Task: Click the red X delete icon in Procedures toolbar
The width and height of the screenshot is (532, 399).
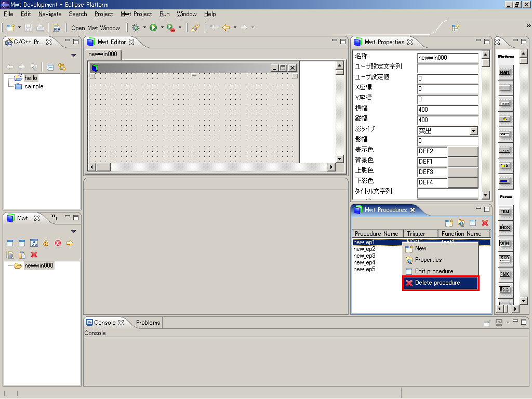Action: [x=485, y=223]
